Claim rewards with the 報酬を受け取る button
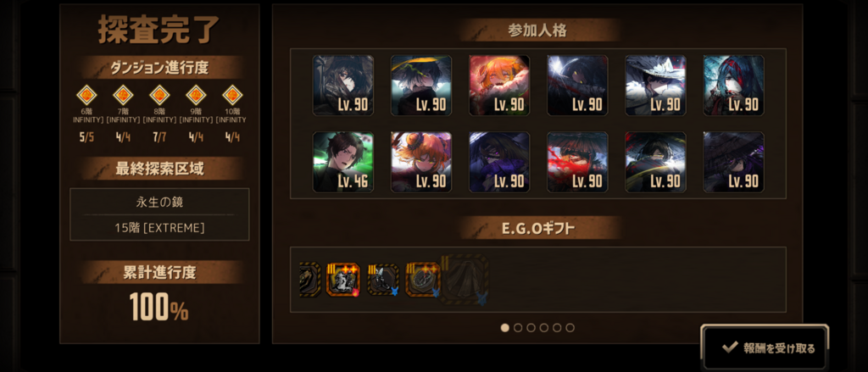This screenshot has width=868, height=372. 765,348
